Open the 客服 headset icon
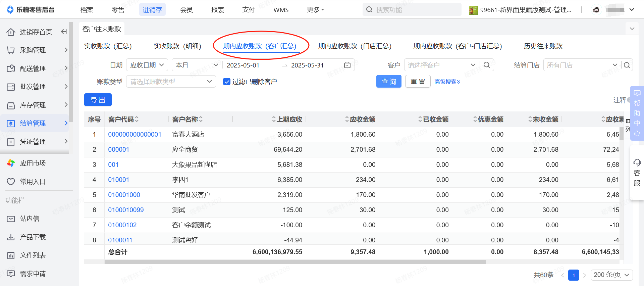The height and width of the screenshot is (286, 644). pos(637,163)
